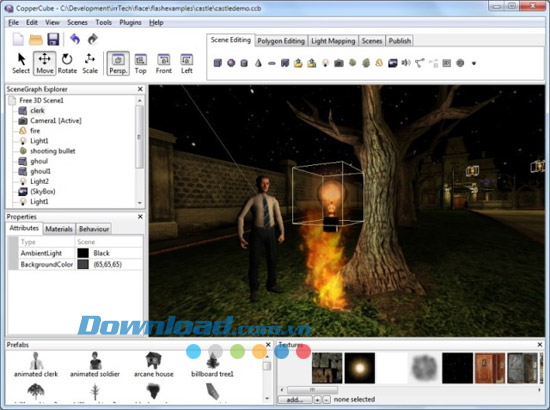Save the scene with the floppy icon

tap(53, 39)
